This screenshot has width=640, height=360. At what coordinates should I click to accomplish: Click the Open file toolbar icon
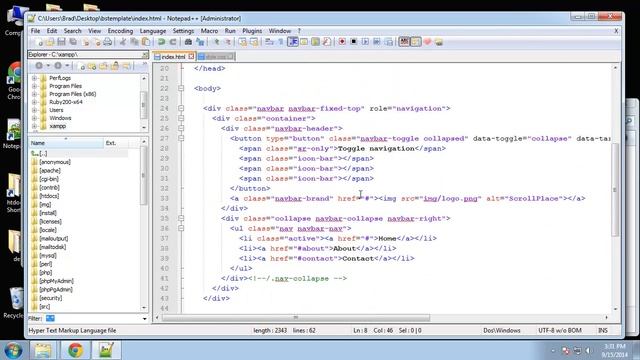[50, 42]
